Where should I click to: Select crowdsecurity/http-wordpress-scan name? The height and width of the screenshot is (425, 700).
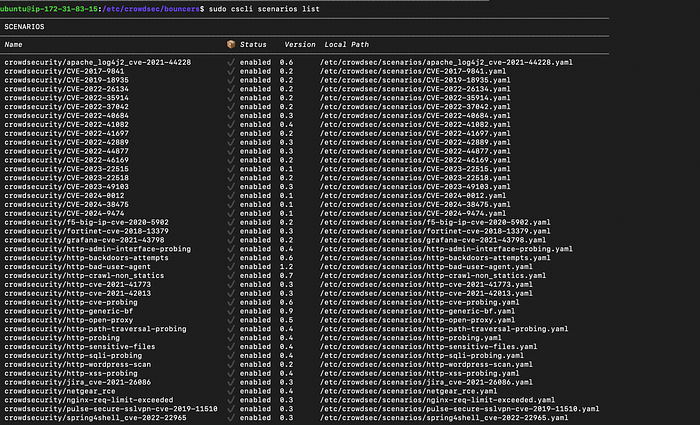pyautogui.click(x=78, y=365)
